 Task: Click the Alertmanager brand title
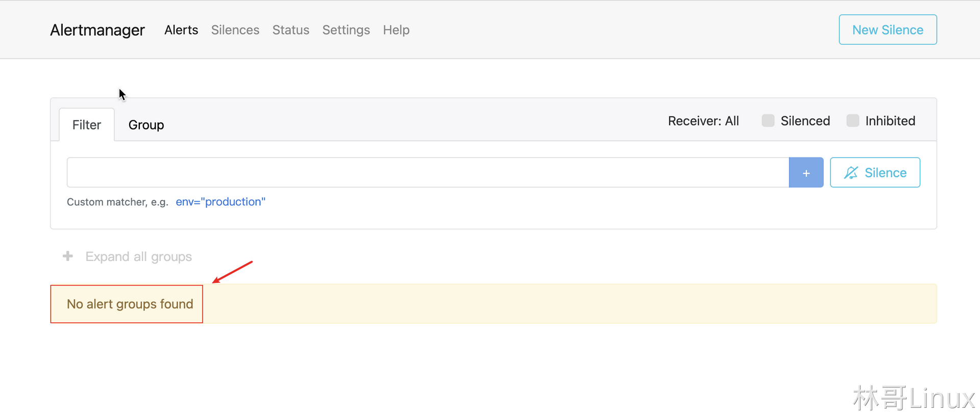97,30
